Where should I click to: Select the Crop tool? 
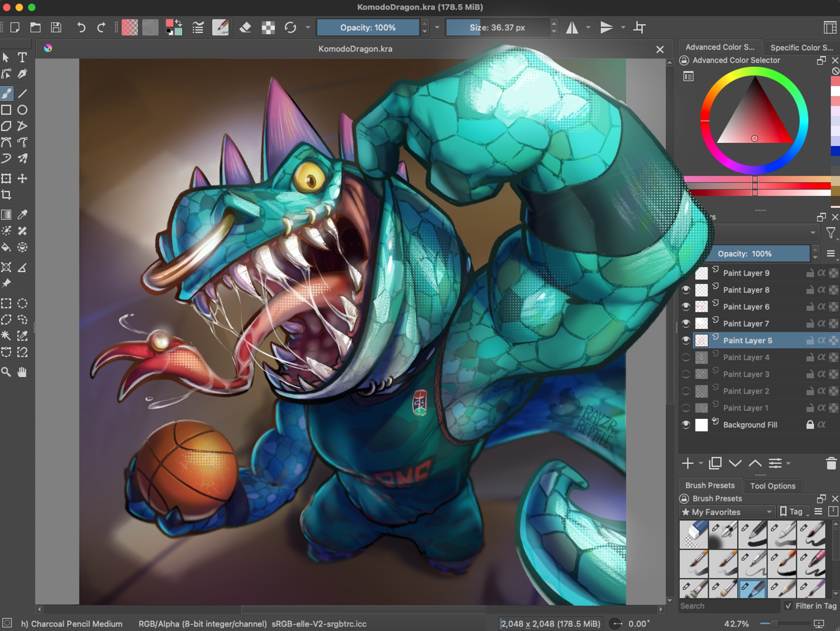click(6, 195)
